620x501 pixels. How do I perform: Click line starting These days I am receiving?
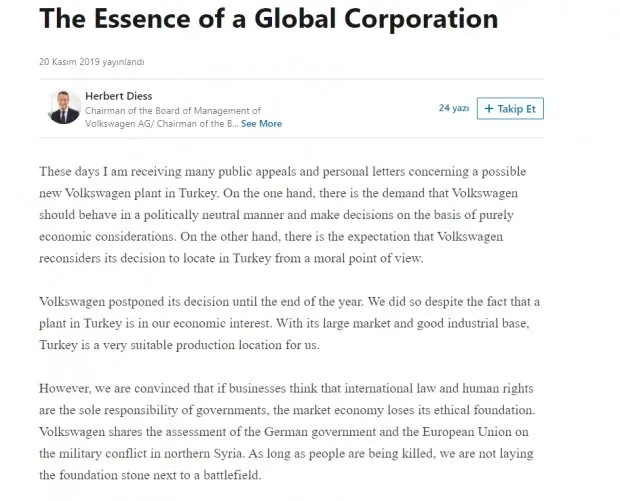pyautogui.click(x=283, y=172)
